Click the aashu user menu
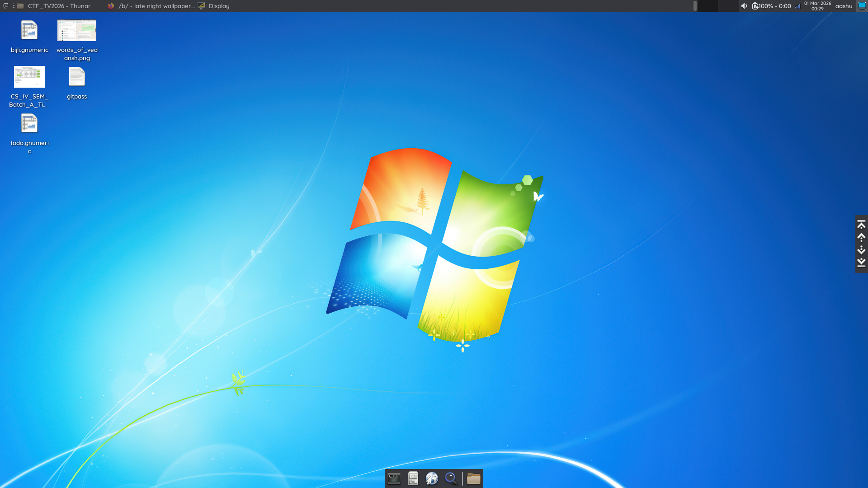 (x=844, y=6)
